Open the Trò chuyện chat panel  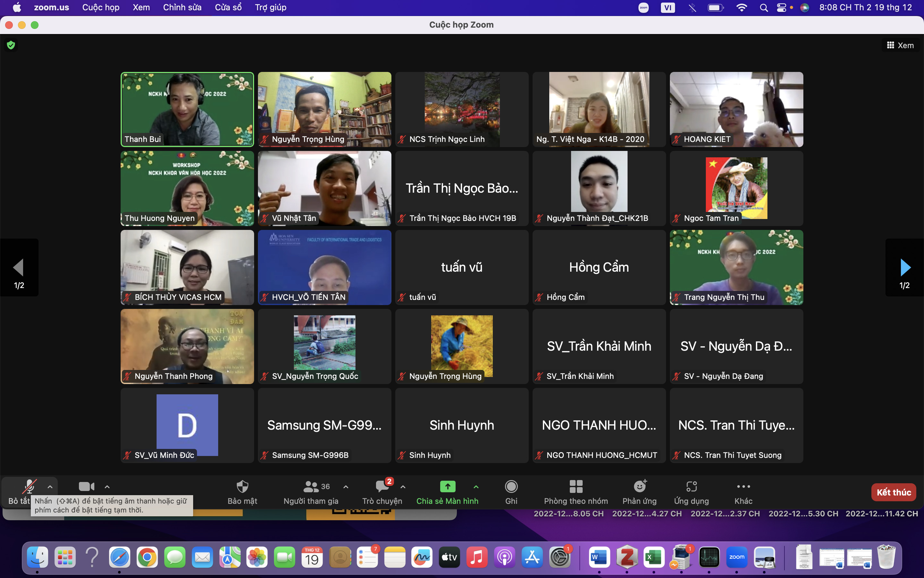click(x=382, y=492)
